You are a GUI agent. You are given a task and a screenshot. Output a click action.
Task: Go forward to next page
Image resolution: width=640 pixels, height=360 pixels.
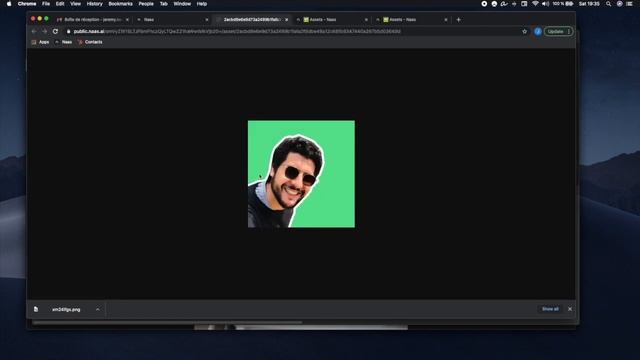point(44,31)
